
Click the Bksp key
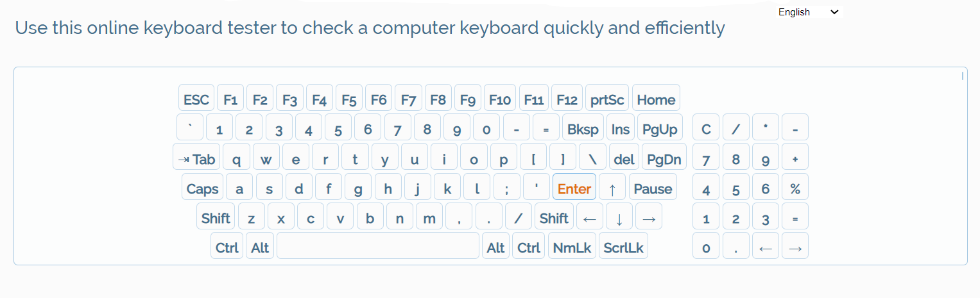click(x=583, y=129)
